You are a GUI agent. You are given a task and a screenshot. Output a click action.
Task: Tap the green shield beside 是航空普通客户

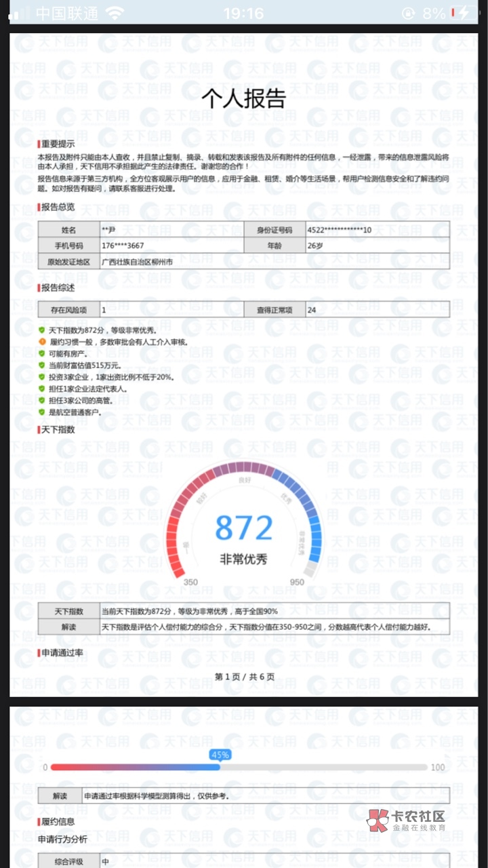42,412
